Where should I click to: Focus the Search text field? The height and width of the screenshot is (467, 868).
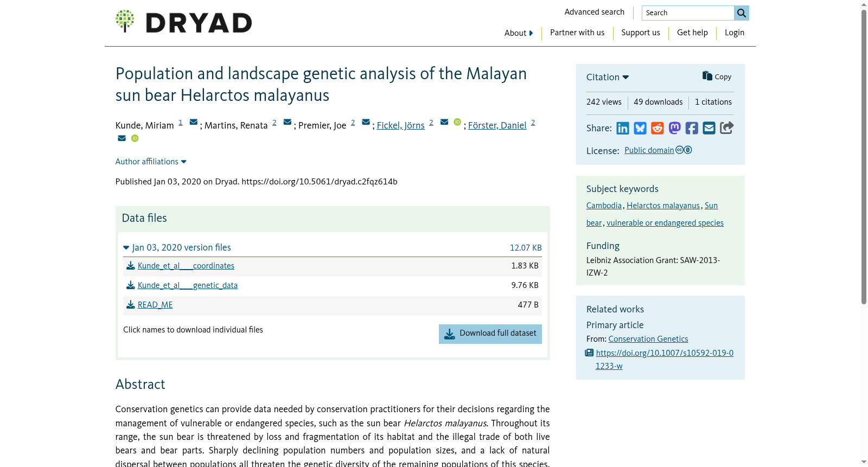pyautogui.click(x=688, y=13)
